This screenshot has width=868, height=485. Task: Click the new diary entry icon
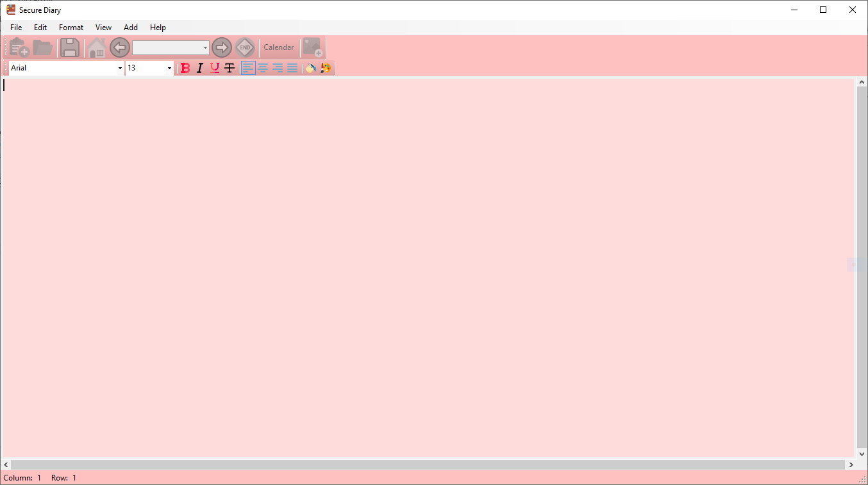click(x=19, y=47)
